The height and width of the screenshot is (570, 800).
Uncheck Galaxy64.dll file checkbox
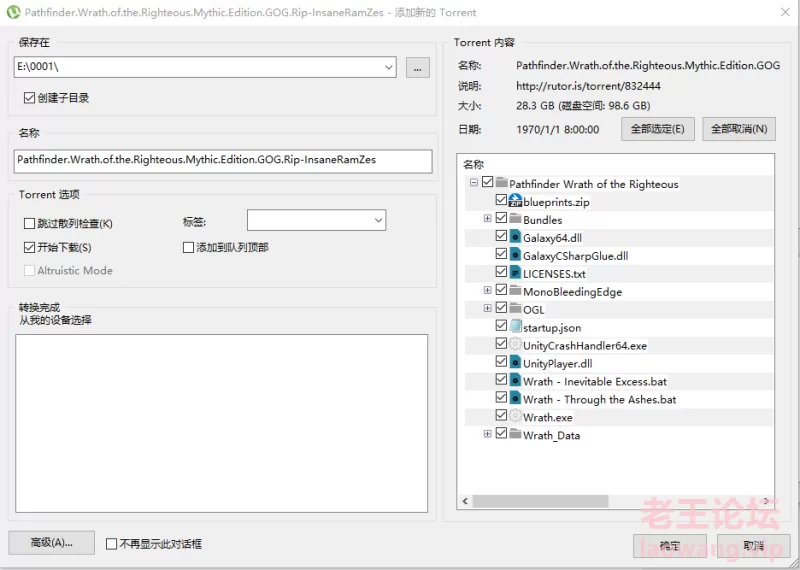coord(501,236)
